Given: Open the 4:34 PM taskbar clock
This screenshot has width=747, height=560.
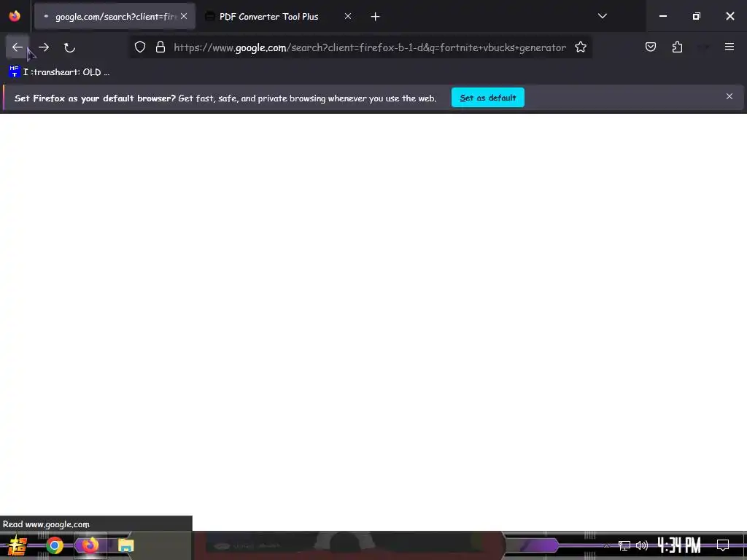Looking at the screenshot, I should (x=679, y=545).
